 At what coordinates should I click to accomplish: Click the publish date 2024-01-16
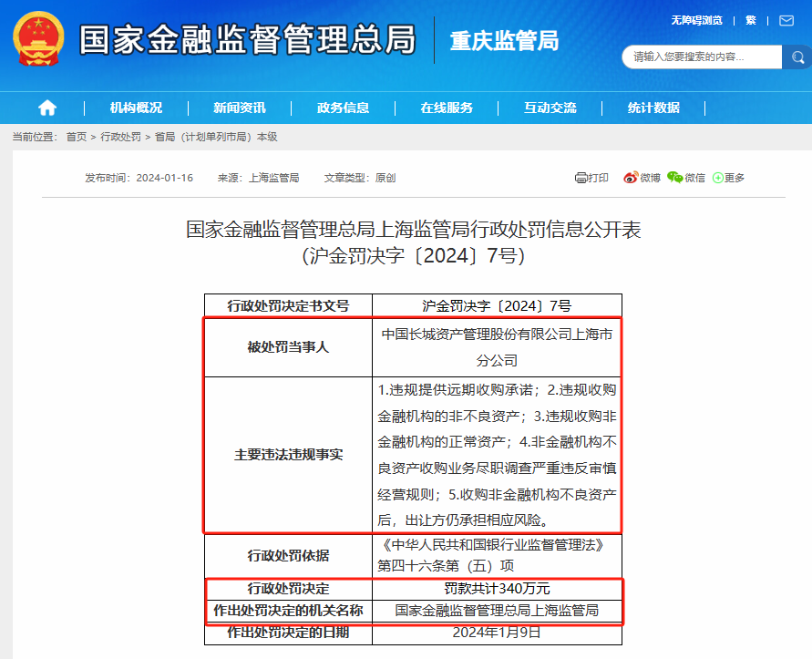pos(164,178)
